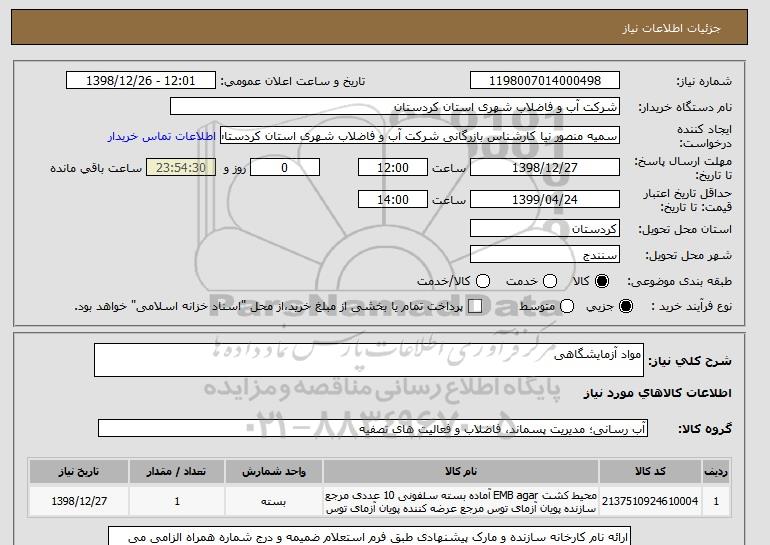Click the notes box about ارائه نام کارخانه سازنده
Screen dimensions: 770x545
point(369,536)
